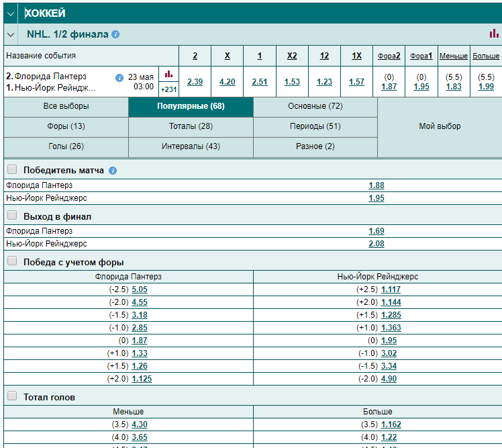Open the Тоталы (28) tab
502x448 pixels.
click(x=191, y=126)
